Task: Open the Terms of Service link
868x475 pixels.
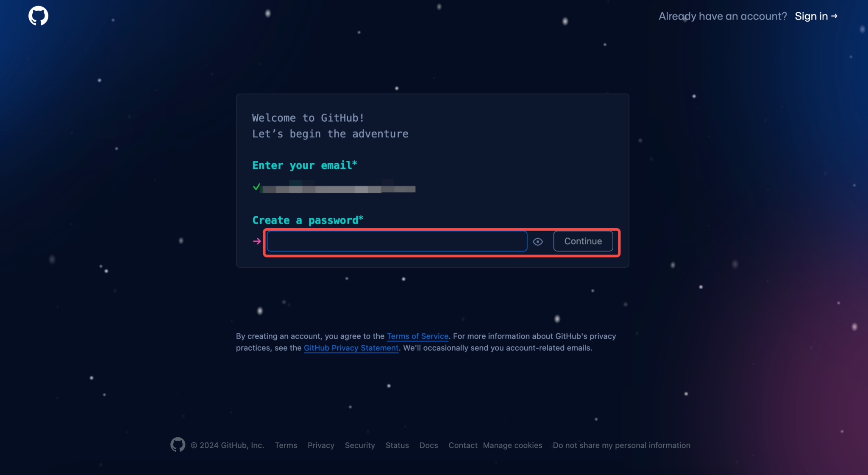Action: point(417,336)
